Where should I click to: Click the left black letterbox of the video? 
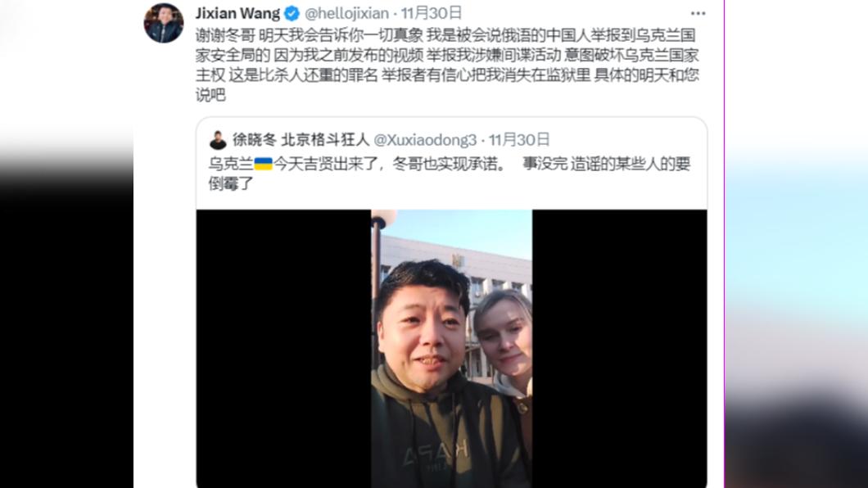283,349
